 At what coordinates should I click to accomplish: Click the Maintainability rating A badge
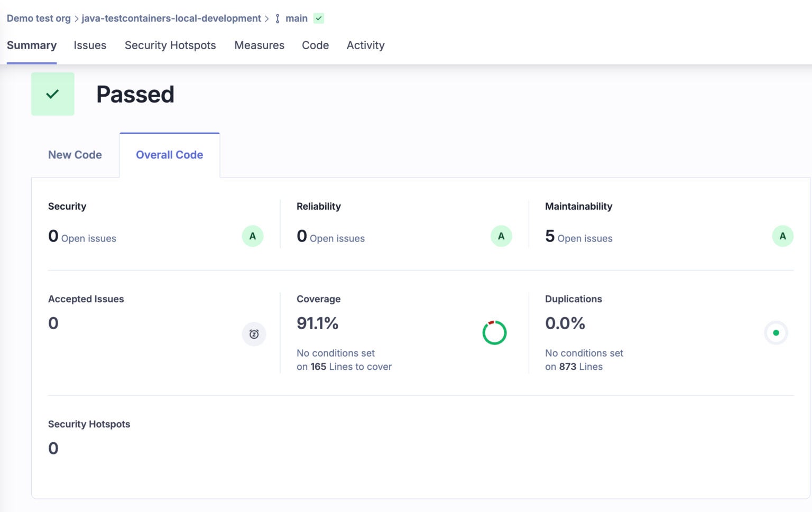[x=782, y=236]
